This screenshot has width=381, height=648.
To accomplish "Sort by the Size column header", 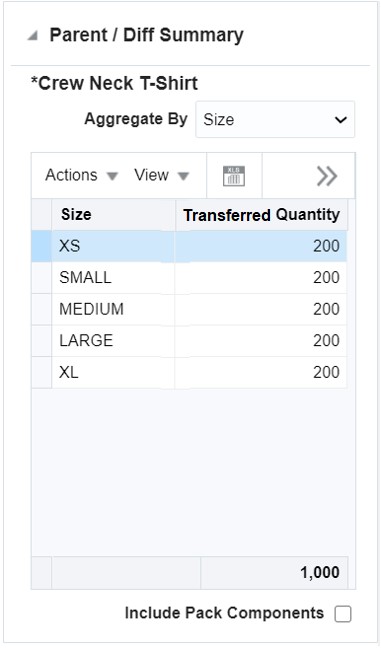I will (x=113, y=215).
